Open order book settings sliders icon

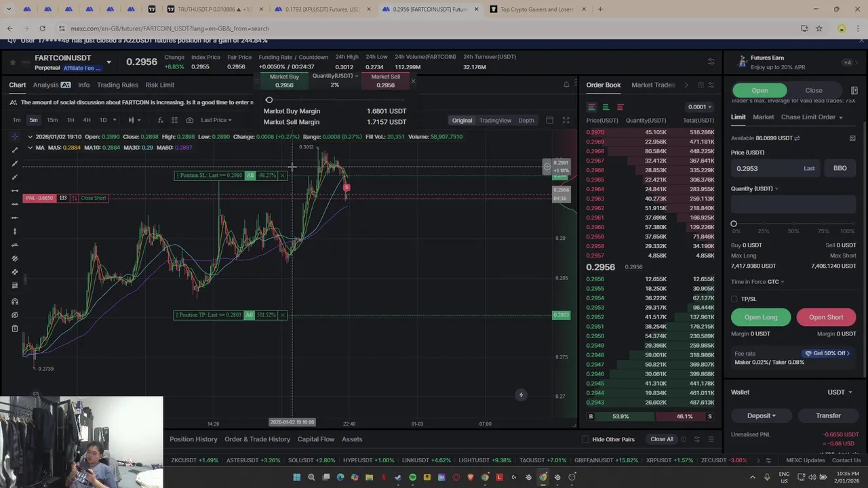click(711, 85)
